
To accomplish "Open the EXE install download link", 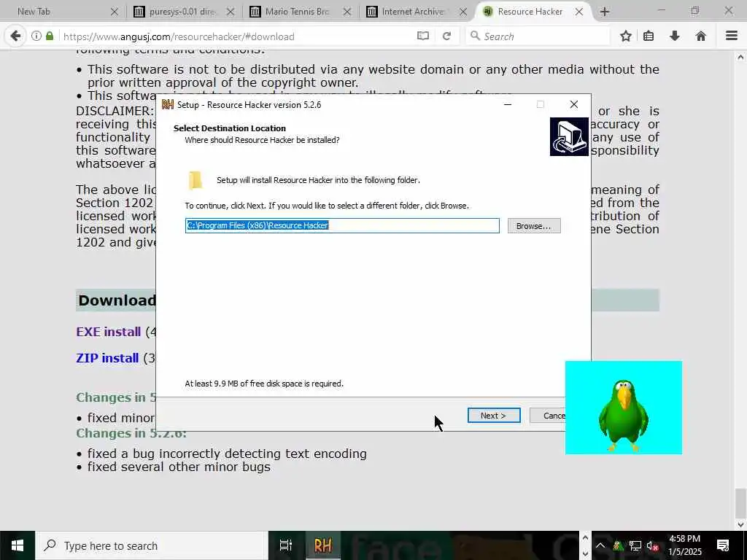I will 109,332.
